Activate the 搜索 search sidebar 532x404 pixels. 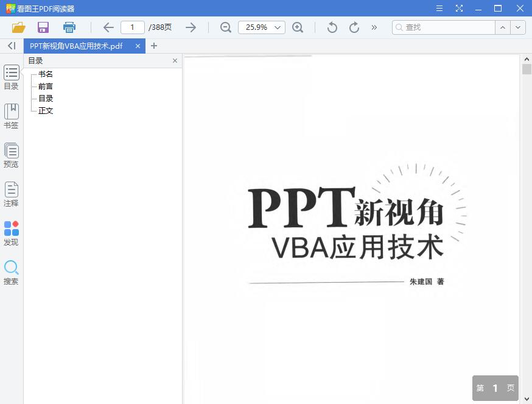(11, 272)
